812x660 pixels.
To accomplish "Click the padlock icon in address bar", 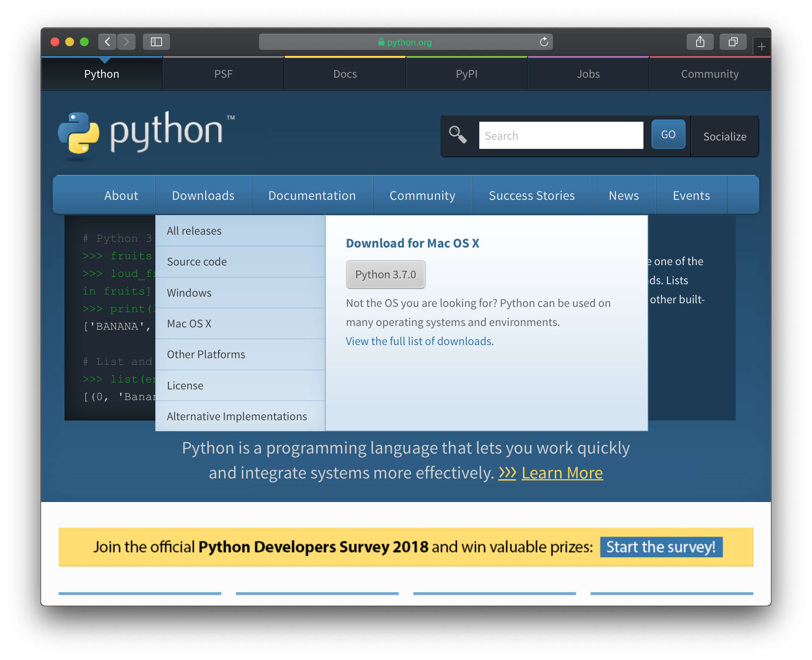I will point(381,42).
